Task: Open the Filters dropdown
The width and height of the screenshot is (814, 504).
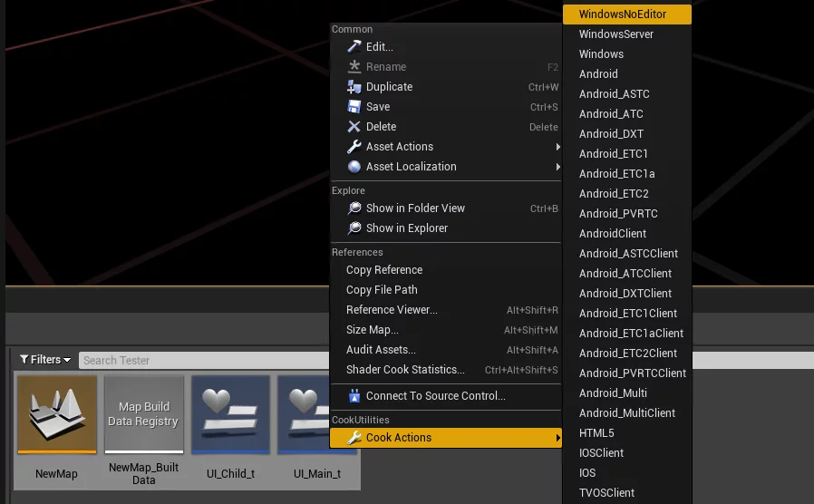Action: point(45,360)
